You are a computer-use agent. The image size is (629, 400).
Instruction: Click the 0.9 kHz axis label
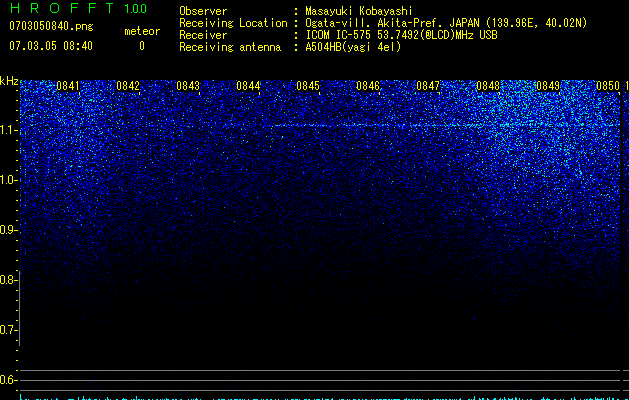click(x=8, y=230)
